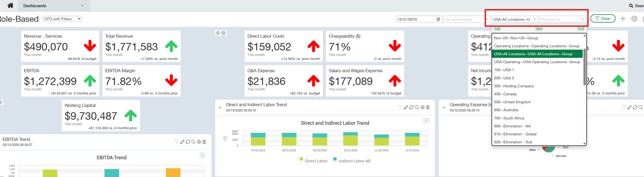
Task: Open EBITDA Trend panel settings gear
Action: click(199, 142)
